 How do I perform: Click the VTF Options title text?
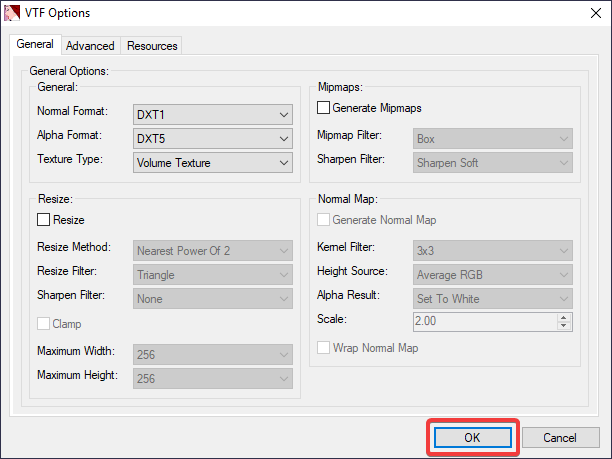coord(57,13)
